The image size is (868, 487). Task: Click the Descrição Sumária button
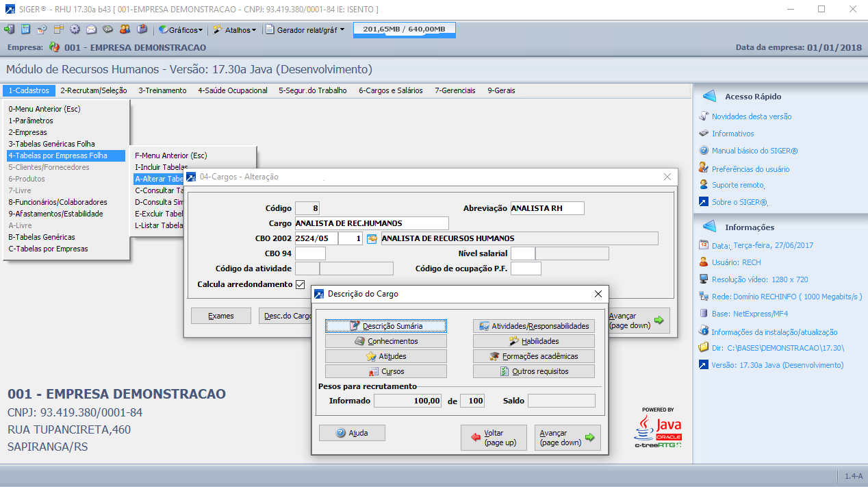tap(386, 326)
